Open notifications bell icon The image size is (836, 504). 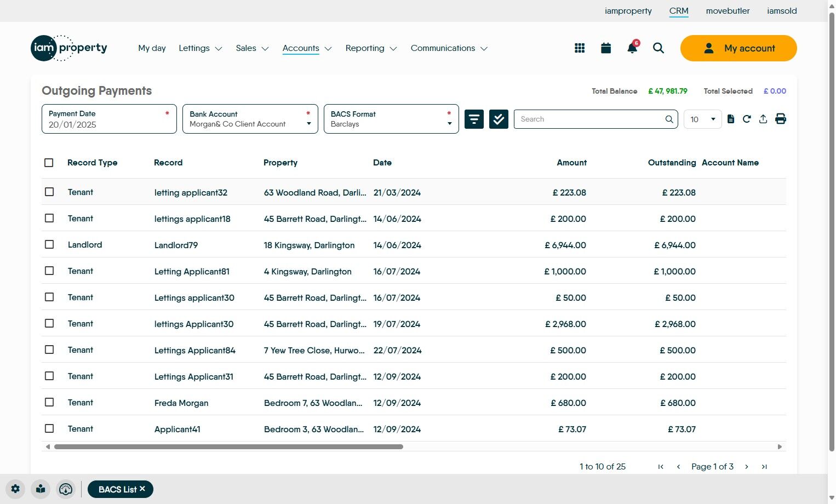pyautogui.click(x=632, y=48)
